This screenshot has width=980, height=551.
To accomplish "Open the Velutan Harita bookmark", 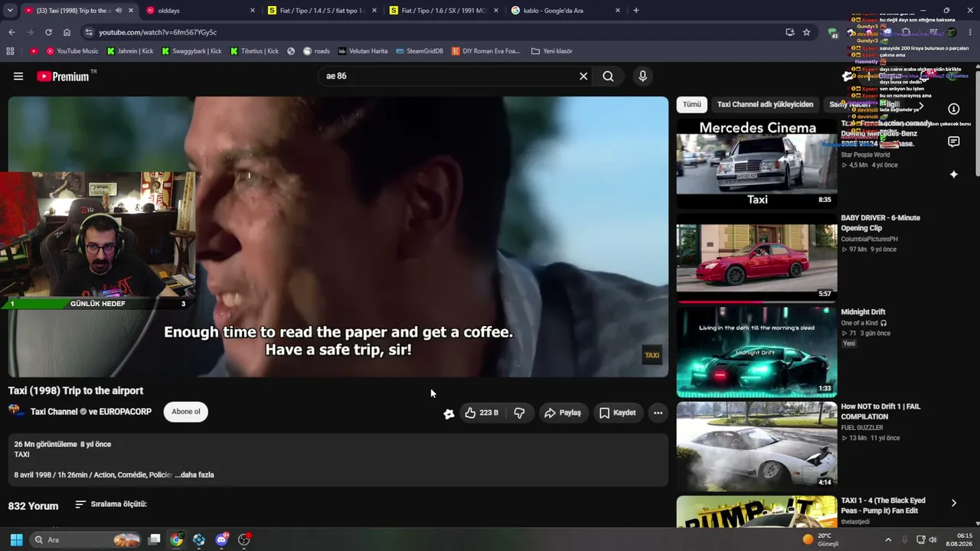I will point(363,51).
